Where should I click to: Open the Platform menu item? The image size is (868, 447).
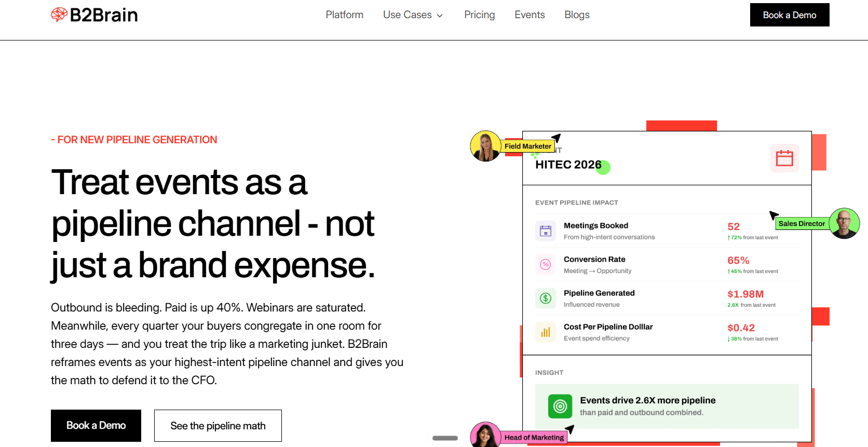[x=345, y=15]
